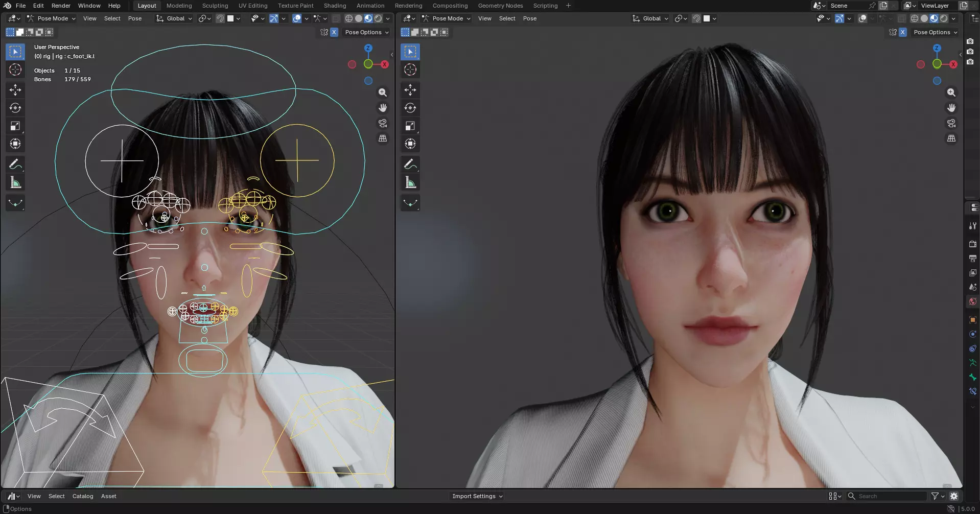Select the Move tool in right viewport

pyautogui.click(x=410, y=90)
